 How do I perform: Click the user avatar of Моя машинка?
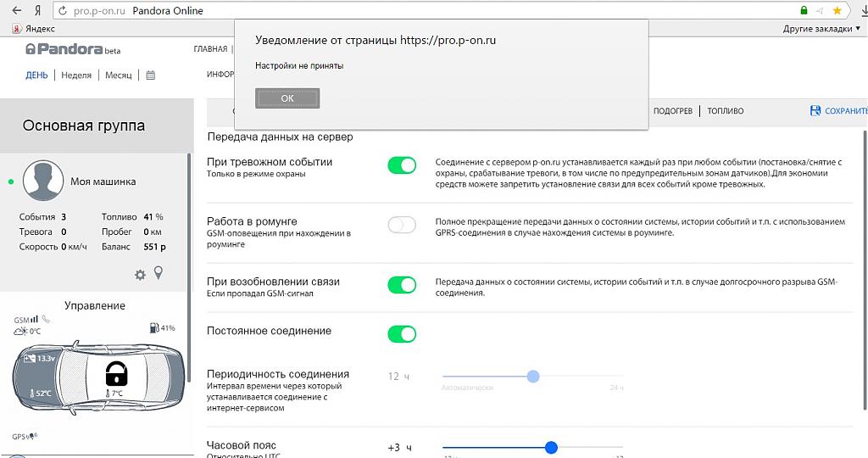tap(43, 181)
